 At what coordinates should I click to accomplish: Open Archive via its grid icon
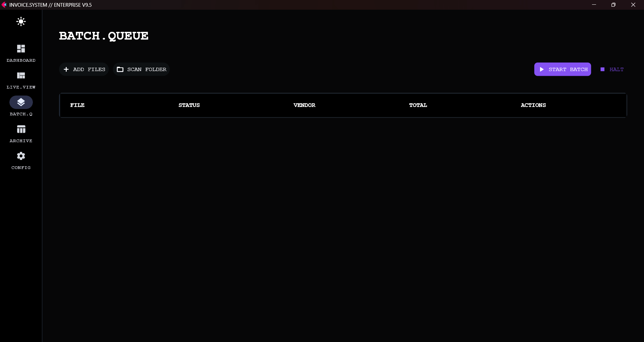(x=21, y=129)
